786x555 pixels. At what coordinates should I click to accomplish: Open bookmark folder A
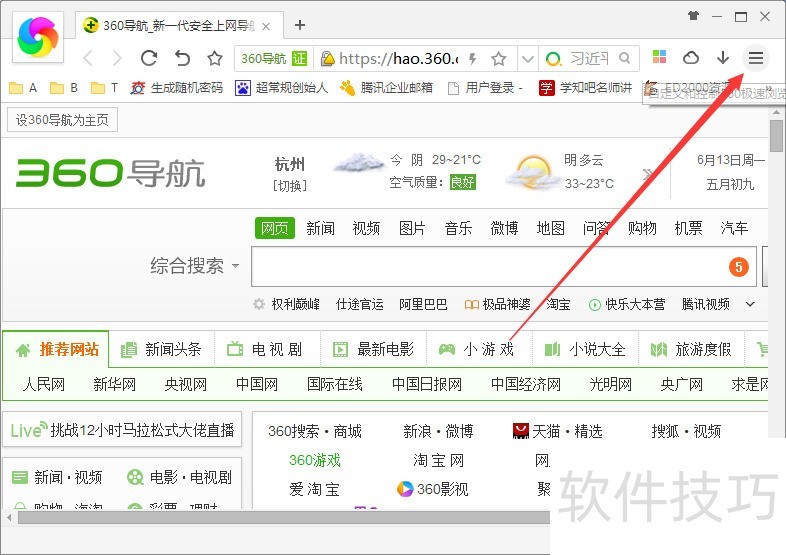click(23, 88)
